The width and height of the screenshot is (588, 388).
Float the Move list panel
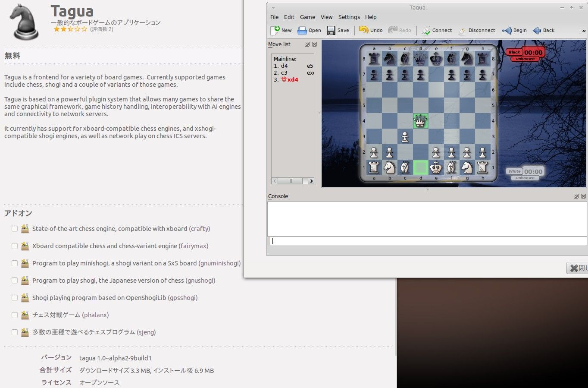pyautogui.click(x=307, y=44)
